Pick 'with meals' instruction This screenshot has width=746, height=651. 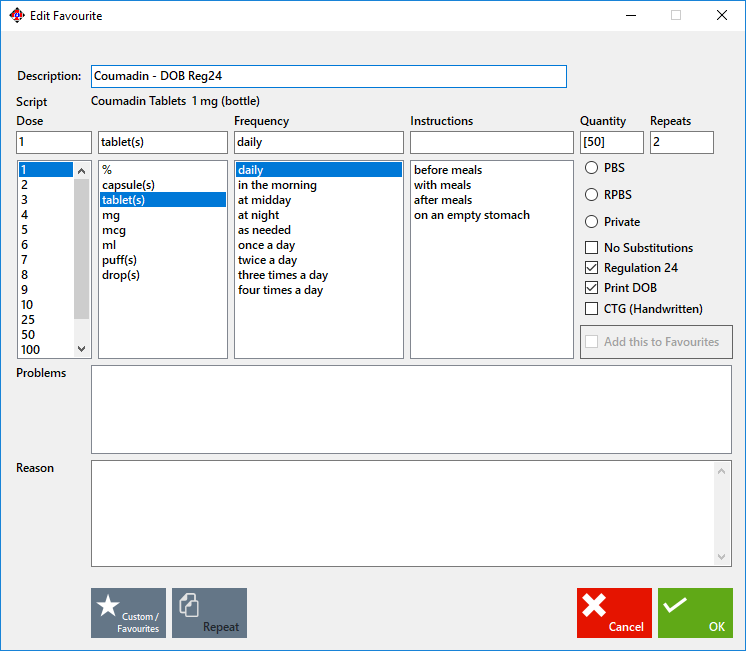(x=492, y=185)
